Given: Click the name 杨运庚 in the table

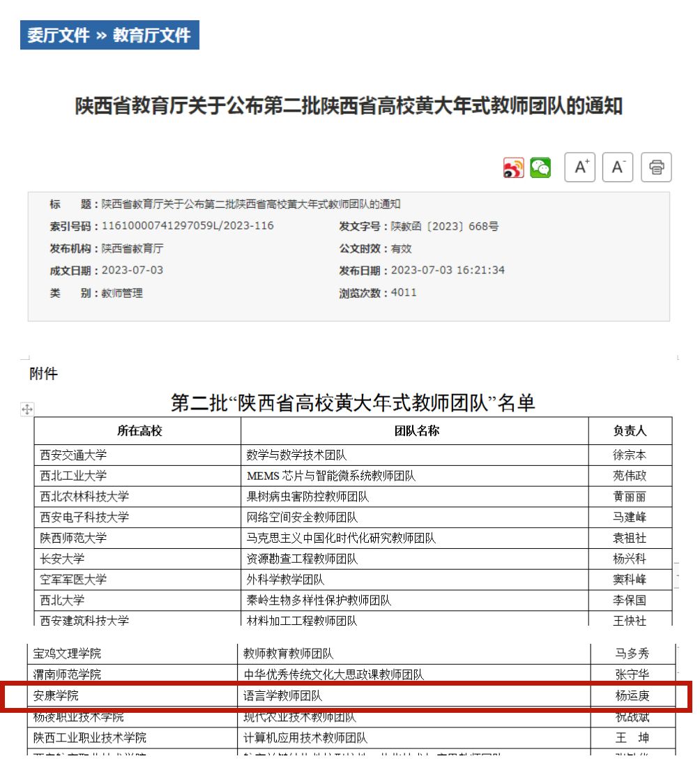Looking at the screenshot, I should (x=632, y=695).
